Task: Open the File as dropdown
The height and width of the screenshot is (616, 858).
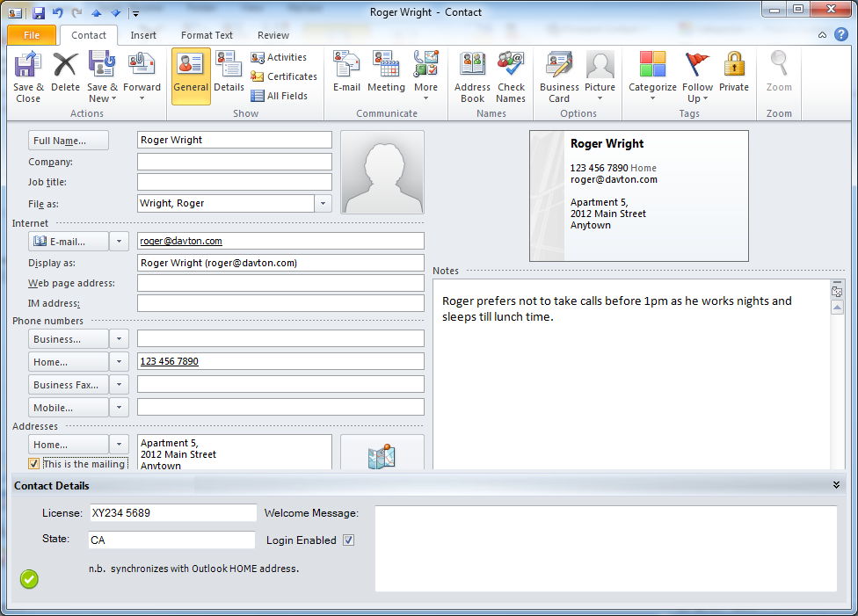Action: coord(323,204)
